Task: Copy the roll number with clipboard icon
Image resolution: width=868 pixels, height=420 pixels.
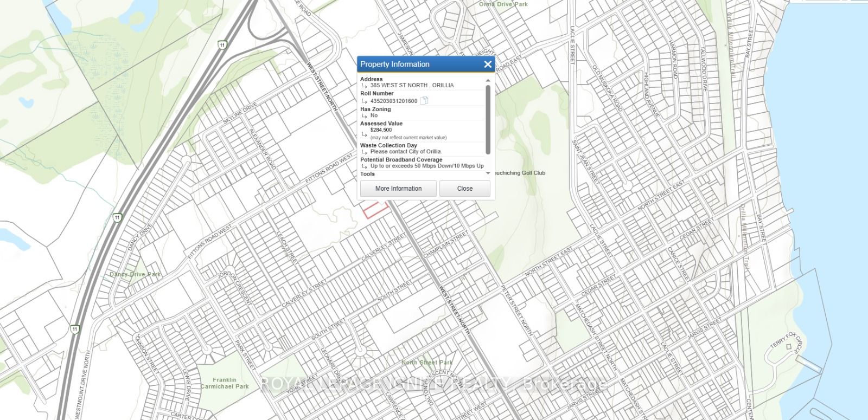Action: coord(424,101)
